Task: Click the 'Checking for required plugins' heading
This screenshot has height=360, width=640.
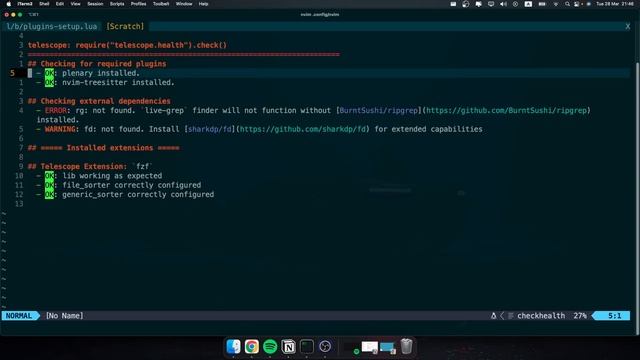Action: 97,64
